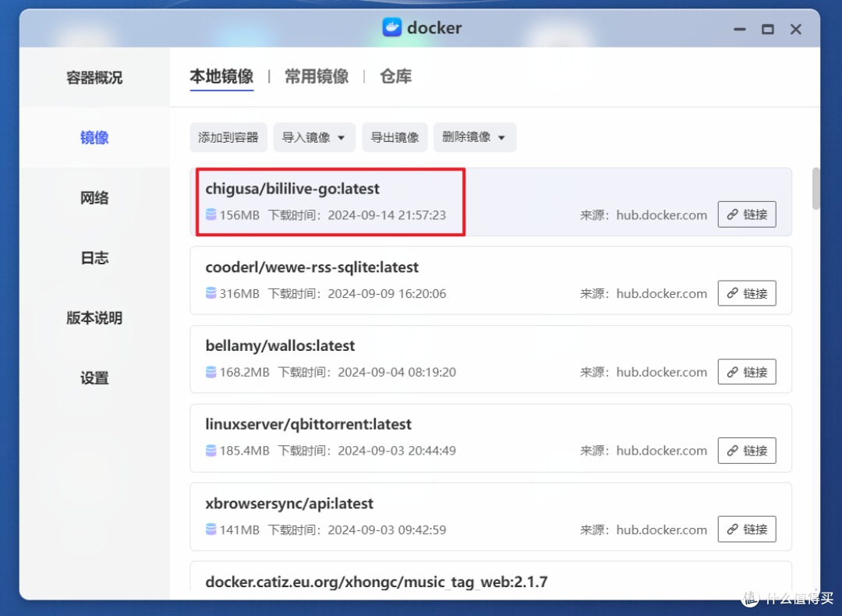Switch to 仓库 tab
Screen dimensions: 842x616
click(x=396, y=76)
